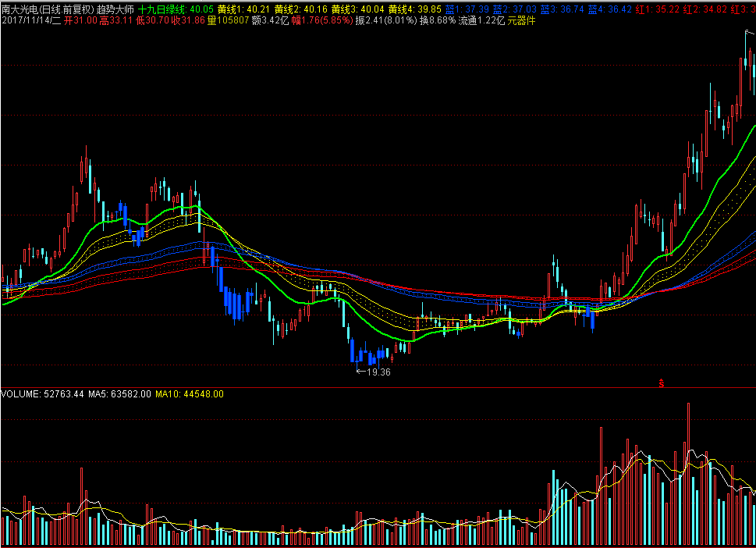Select the amplitude value 振2.41(8.01%)
The width and height of the screenshot is (756, 548).
pos(386,21)
